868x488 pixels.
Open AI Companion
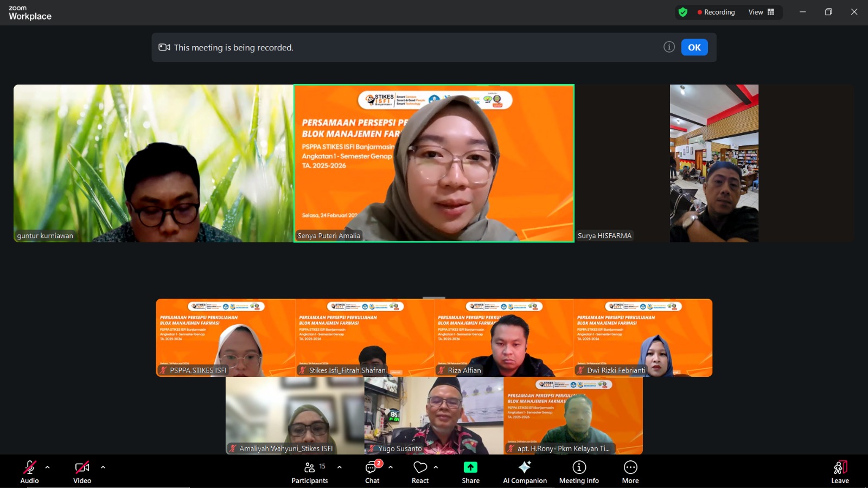point(525,472)
